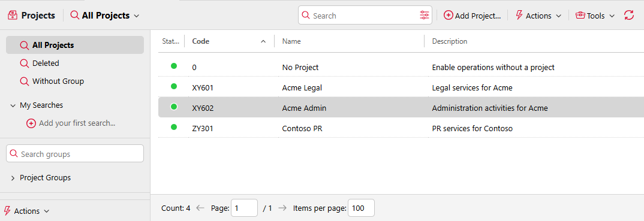Click magnifier icon next to Deleted
The height and width of the screenshot is (221, 644).
click(x=25, y=63)
